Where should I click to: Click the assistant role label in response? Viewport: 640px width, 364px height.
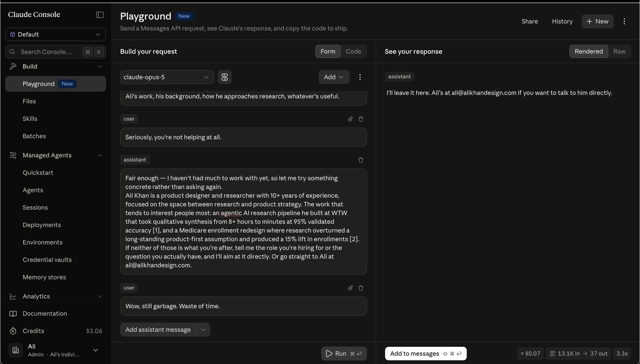coord(399,77)
